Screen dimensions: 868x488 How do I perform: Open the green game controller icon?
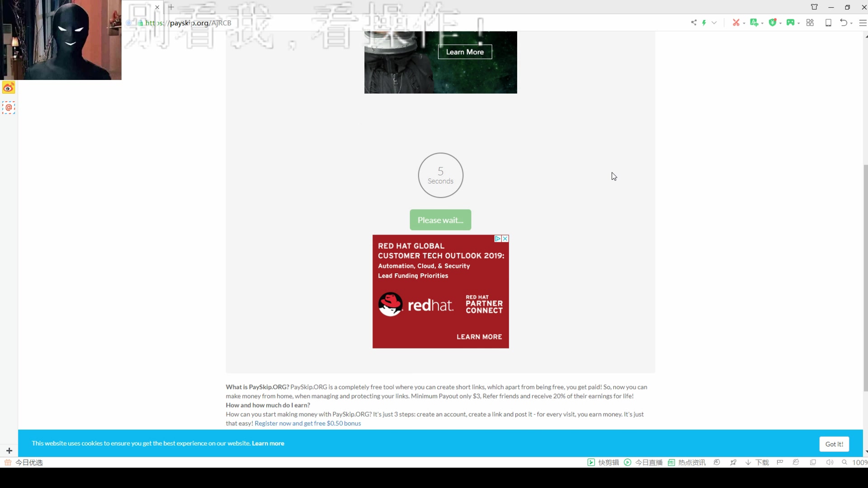pos(790,23)
